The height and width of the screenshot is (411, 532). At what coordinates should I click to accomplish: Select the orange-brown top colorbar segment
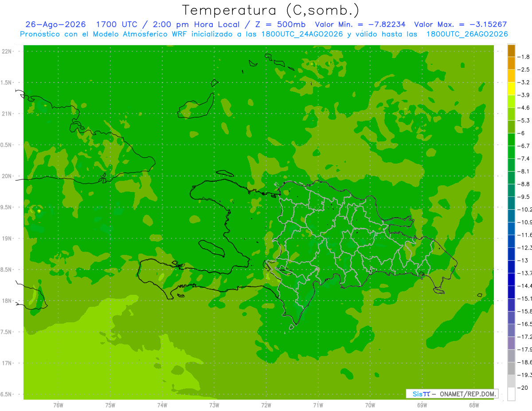[511, 51]
